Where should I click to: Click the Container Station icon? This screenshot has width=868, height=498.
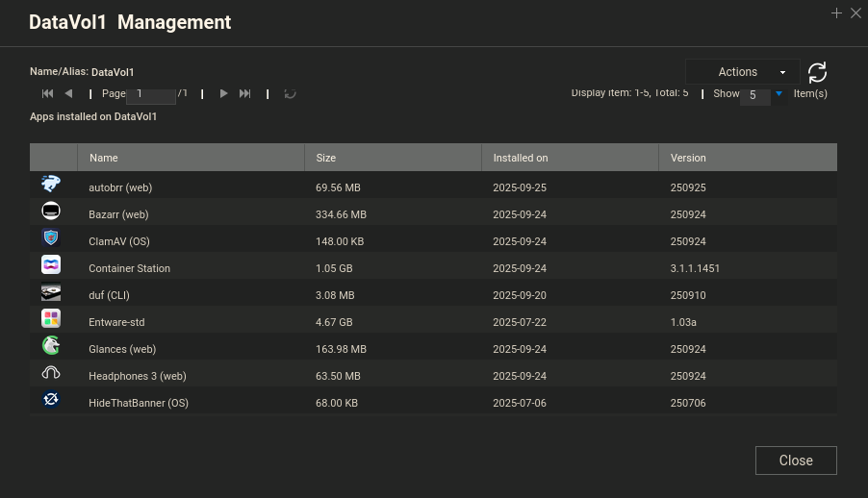coord(51,264)
